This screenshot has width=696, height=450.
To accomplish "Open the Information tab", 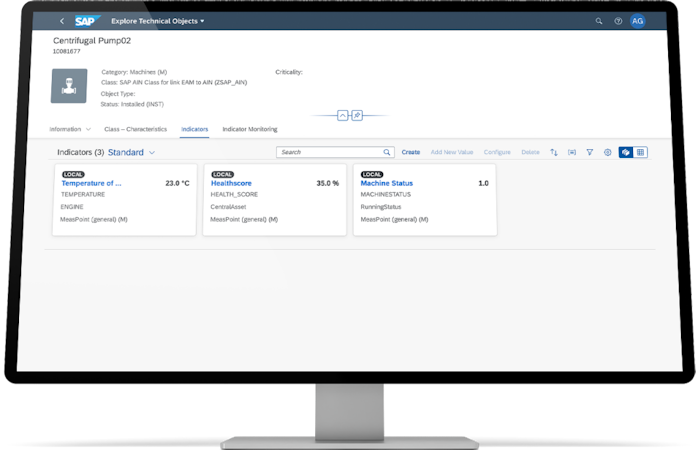I will point(65,129).
